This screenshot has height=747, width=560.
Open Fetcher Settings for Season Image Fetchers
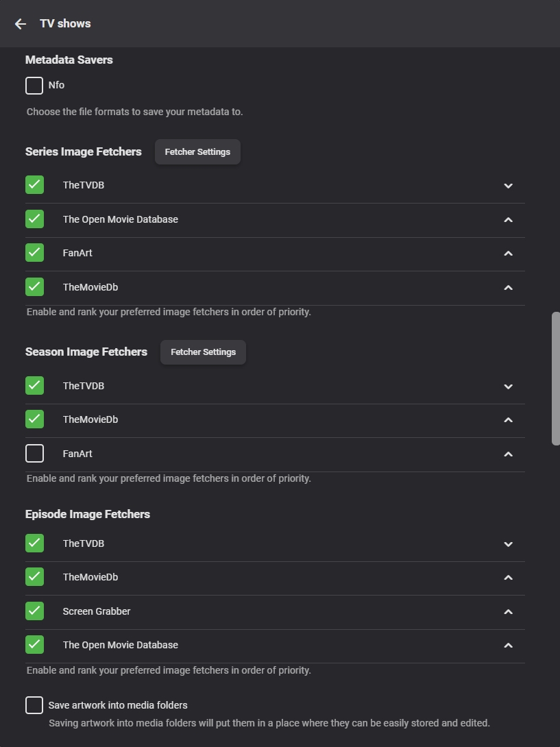[x=203, y=352]
